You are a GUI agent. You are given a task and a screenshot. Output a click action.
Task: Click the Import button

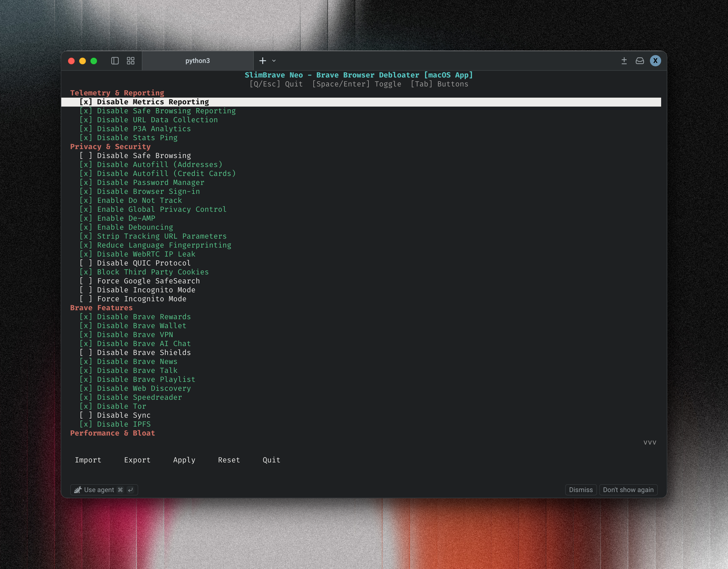[88, 460]
